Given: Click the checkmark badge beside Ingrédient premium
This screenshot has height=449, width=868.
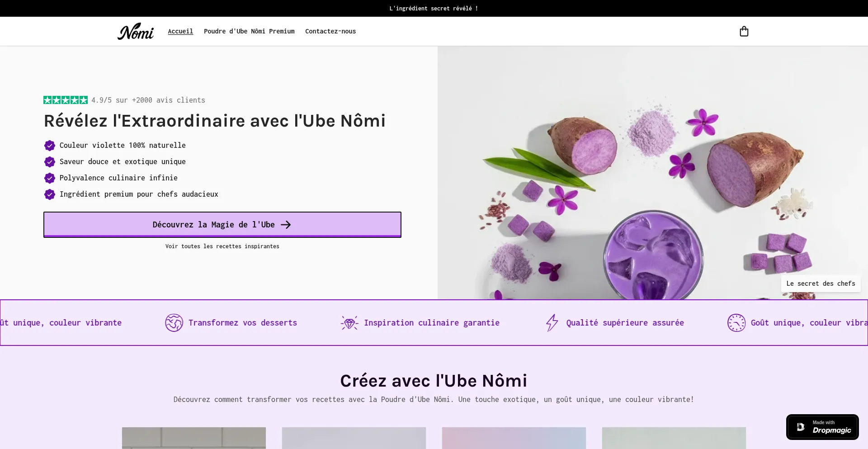Looking at the screenshot, I should [50, 194].
